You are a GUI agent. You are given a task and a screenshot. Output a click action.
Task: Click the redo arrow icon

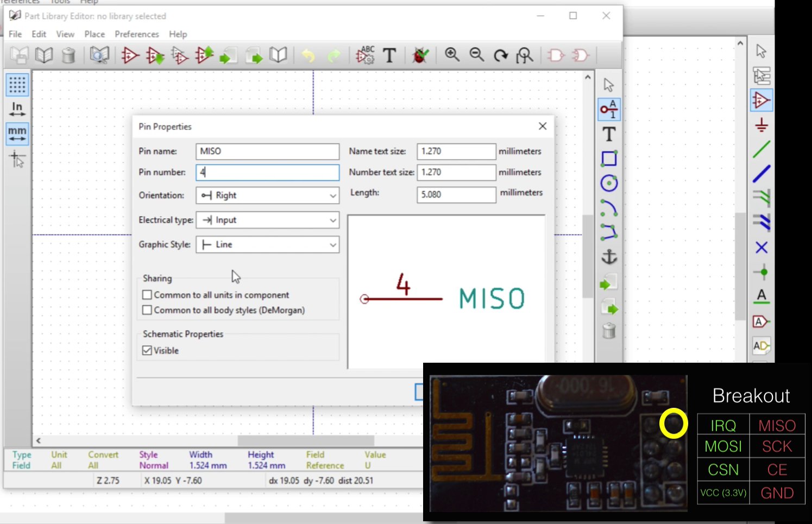(x=334, y=55)
